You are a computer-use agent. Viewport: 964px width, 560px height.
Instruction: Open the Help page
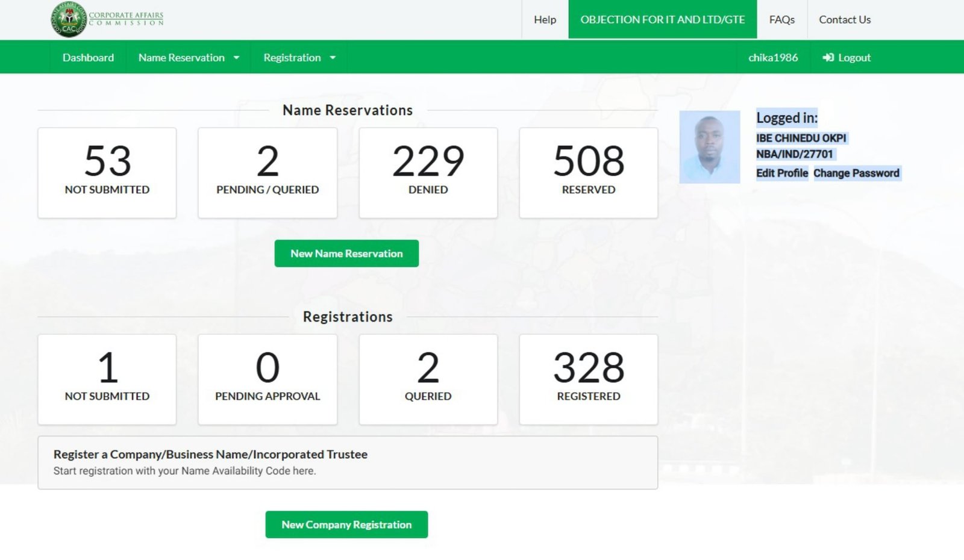(545, 19)
